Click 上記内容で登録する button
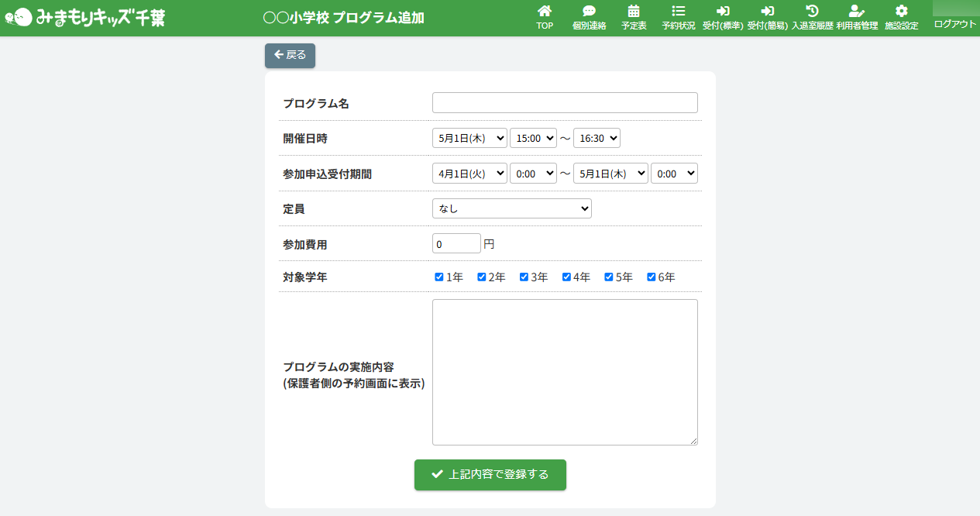 pos(490,475)
